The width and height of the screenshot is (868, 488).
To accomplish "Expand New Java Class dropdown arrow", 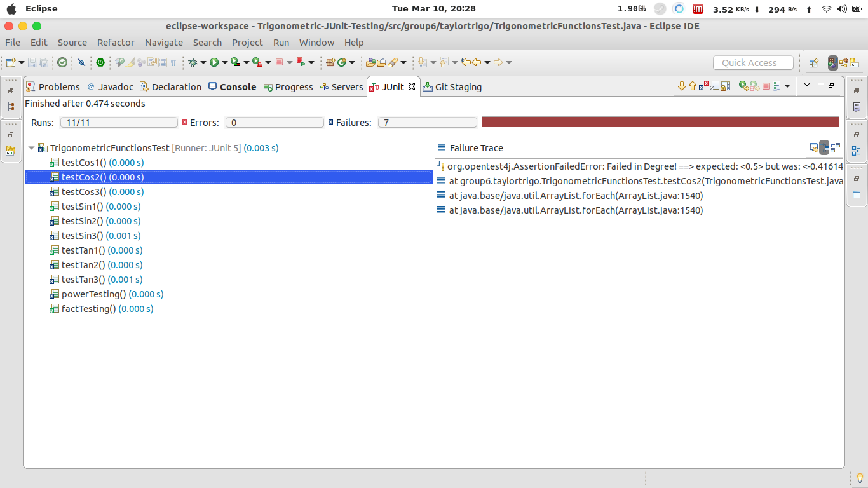I will pos(352,62).
